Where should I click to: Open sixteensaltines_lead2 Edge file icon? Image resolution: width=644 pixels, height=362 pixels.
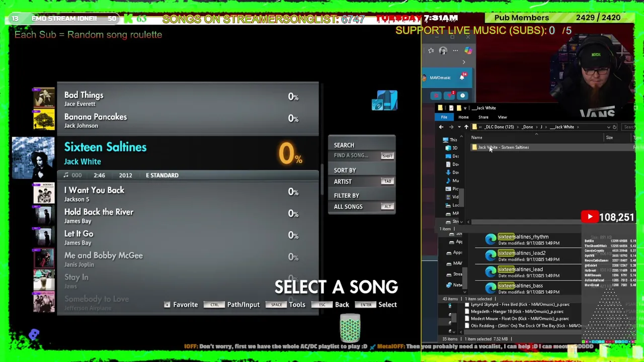coord(491,256)
